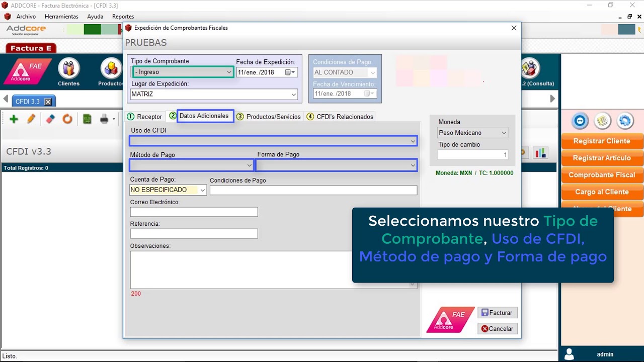Open the 3.2 (Consulta) module icon

[x=530, y=68]
